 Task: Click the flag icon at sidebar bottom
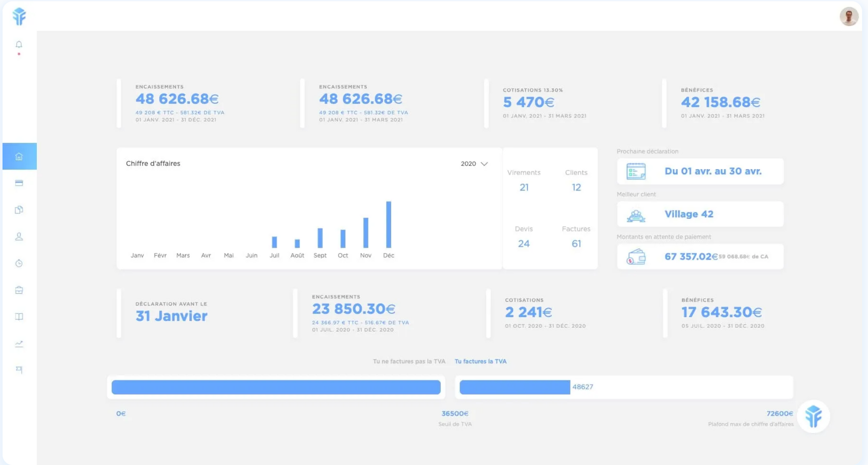(x=19, y=370)
